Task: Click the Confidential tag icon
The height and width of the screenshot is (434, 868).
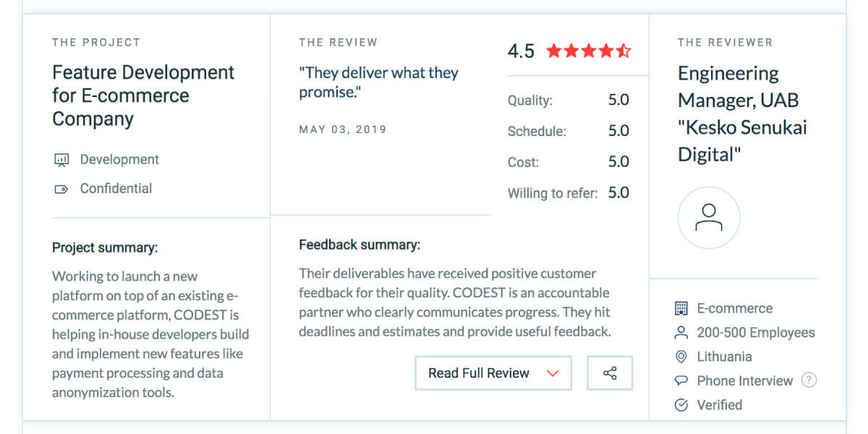Action: pos(61,189)
